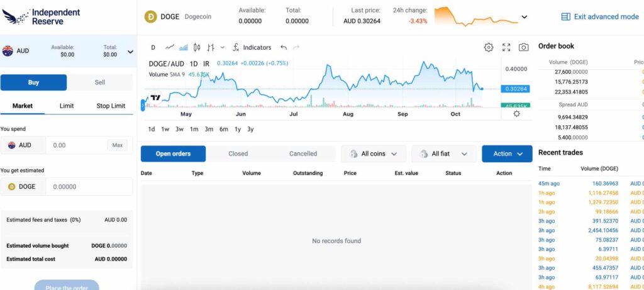Image resolution: width=644 pixels, height=290 pixels.
Task: Select the candlestick chart style icon
Action: 197,47
